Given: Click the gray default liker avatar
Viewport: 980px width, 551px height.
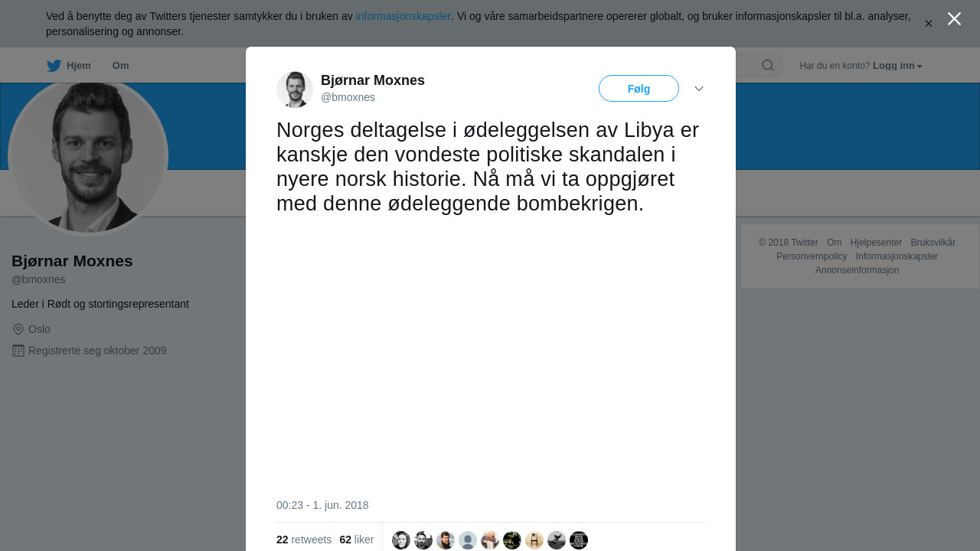Looking at the screenshot, I should (x=468, y=540).
